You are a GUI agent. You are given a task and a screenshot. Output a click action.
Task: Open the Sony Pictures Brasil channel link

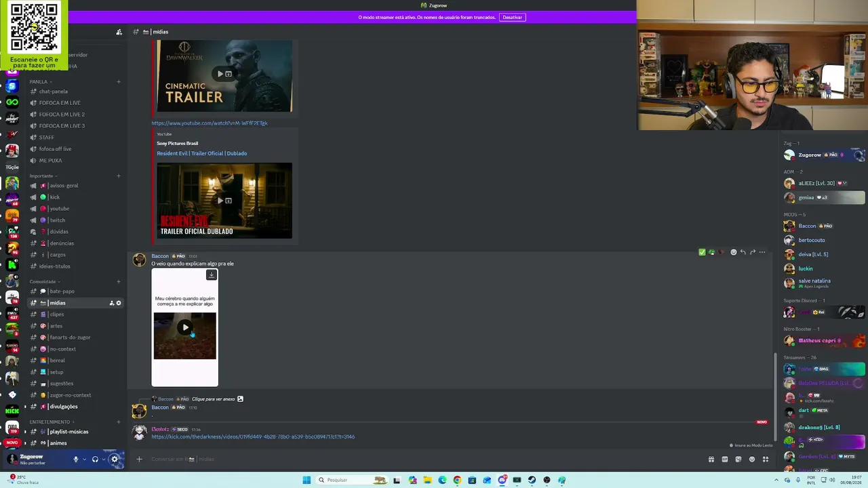point(178,144)
